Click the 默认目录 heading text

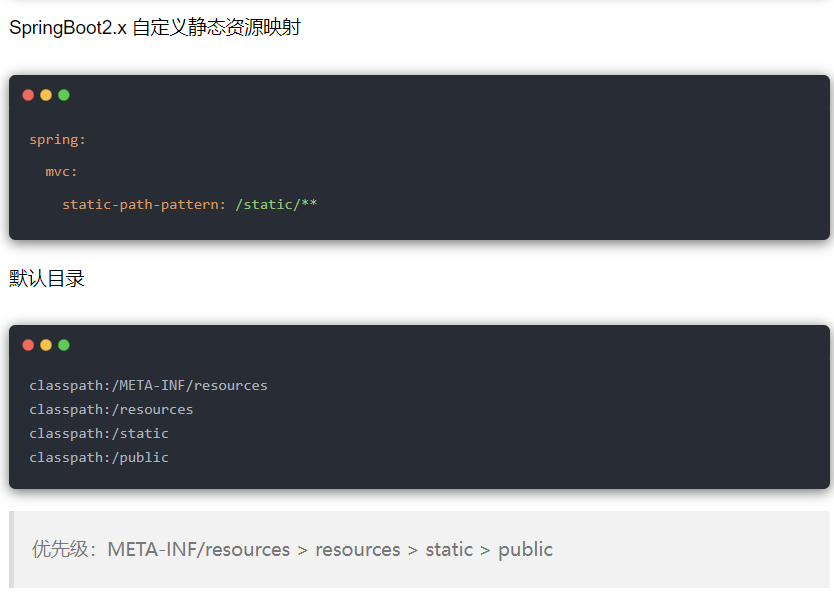pos(47,279)
